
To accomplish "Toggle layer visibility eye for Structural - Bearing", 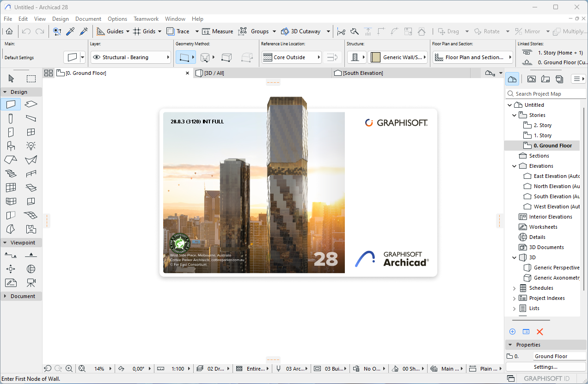I will (97, 57).
